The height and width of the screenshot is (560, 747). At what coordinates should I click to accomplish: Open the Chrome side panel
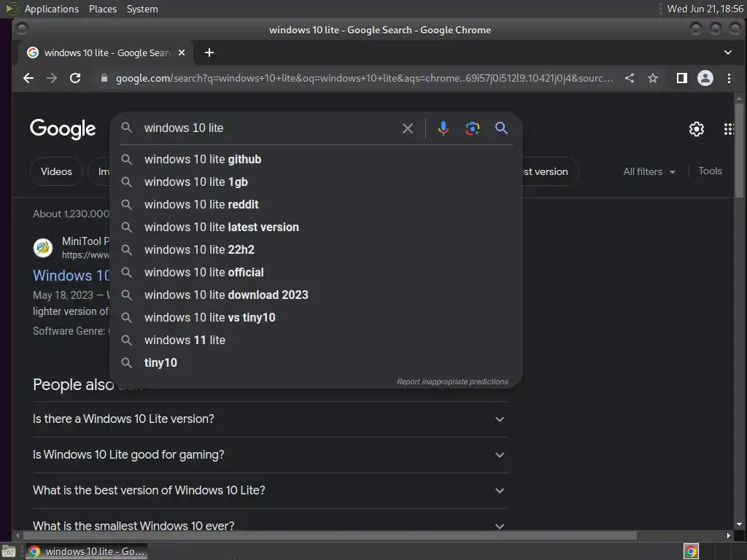[x=682, y=78]
